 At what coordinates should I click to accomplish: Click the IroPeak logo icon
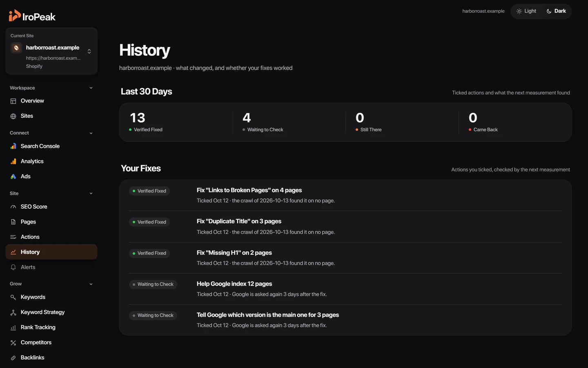tap(15, 16)
